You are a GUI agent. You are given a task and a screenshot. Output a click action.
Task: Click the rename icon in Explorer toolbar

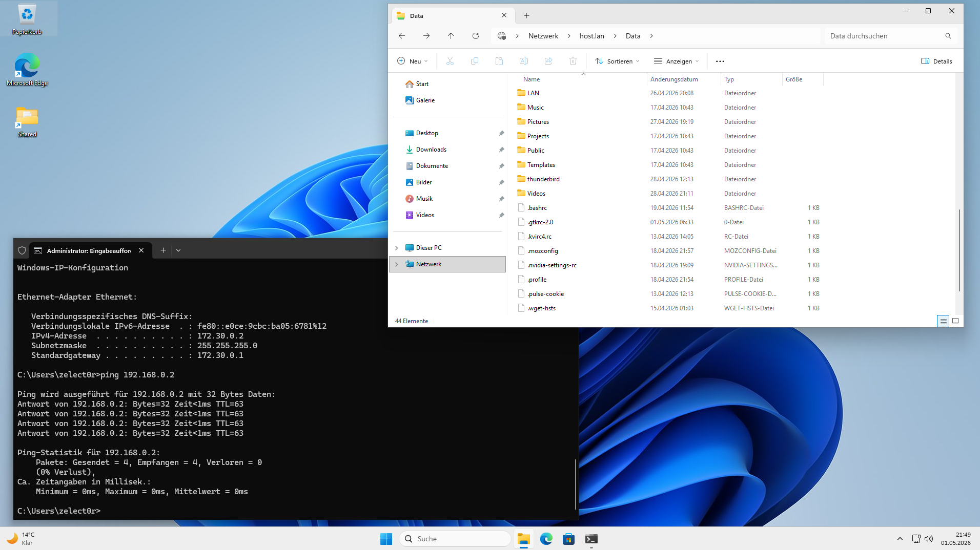[524, 61]
